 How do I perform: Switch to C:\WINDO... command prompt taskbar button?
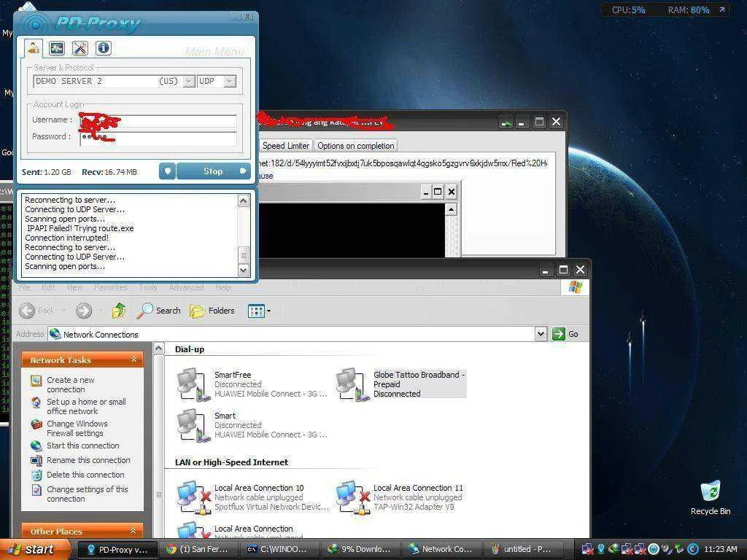[279, 550]
